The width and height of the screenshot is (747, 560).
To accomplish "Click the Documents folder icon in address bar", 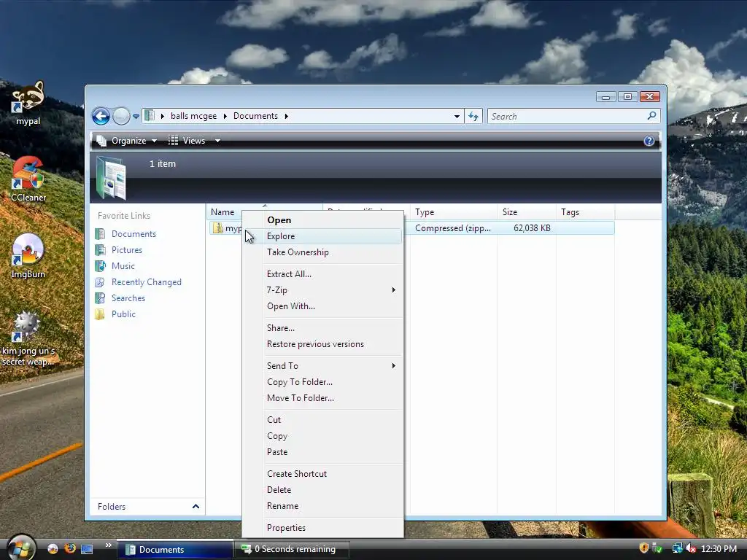I will point(150,116).
